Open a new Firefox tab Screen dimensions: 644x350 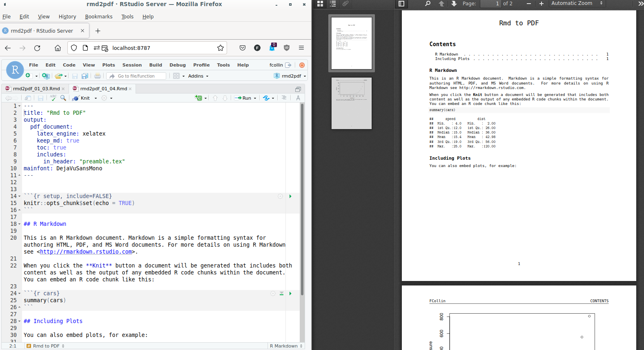98,31
